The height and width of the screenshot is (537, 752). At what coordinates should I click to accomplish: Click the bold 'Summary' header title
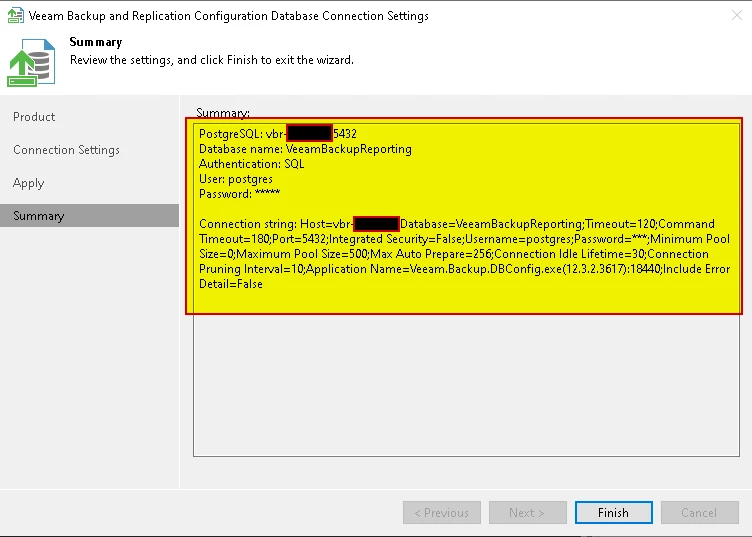click(95, 42)
